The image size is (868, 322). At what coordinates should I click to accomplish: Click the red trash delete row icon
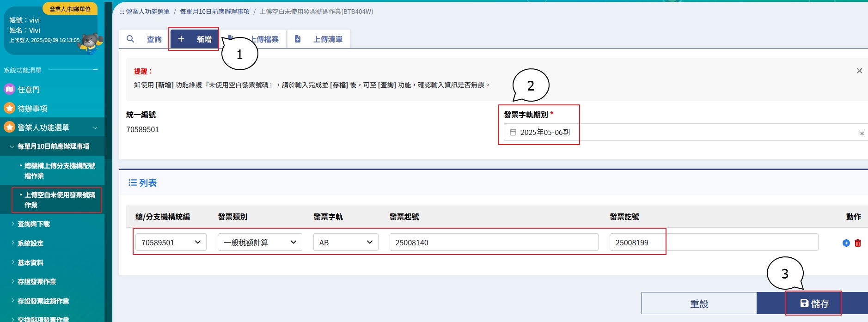pyautogui.click(x=858, y=243)
